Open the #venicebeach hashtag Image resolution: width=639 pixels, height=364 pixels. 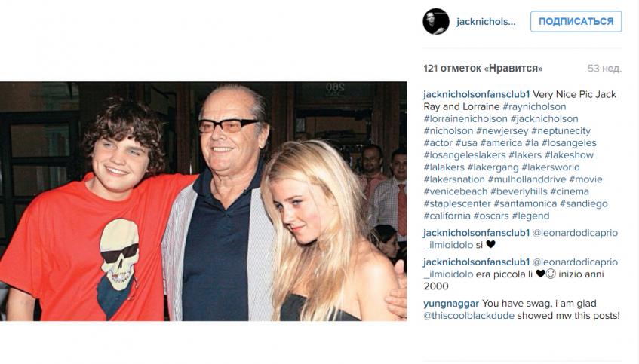(x=455, y=191)
